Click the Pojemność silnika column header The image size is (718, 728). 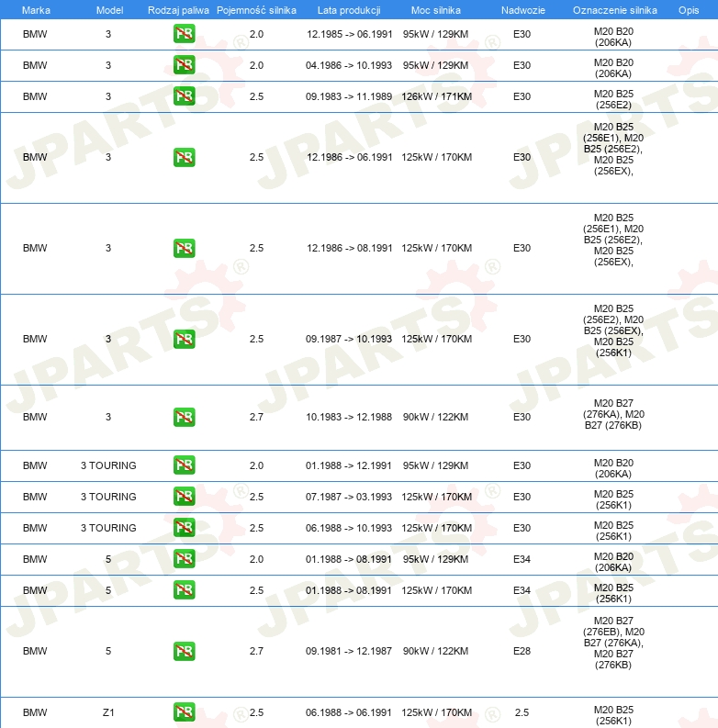(x=256, y=10)
